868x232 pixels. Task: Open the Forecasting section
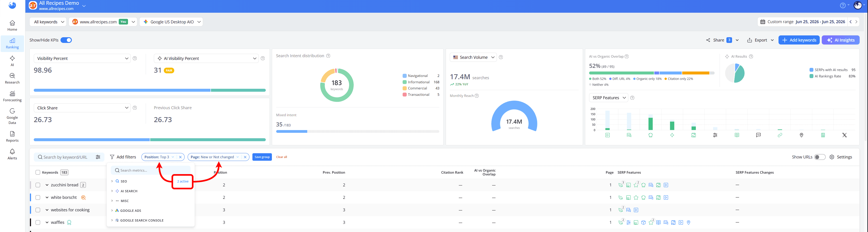pyautogui.click(x=12, y=96)
